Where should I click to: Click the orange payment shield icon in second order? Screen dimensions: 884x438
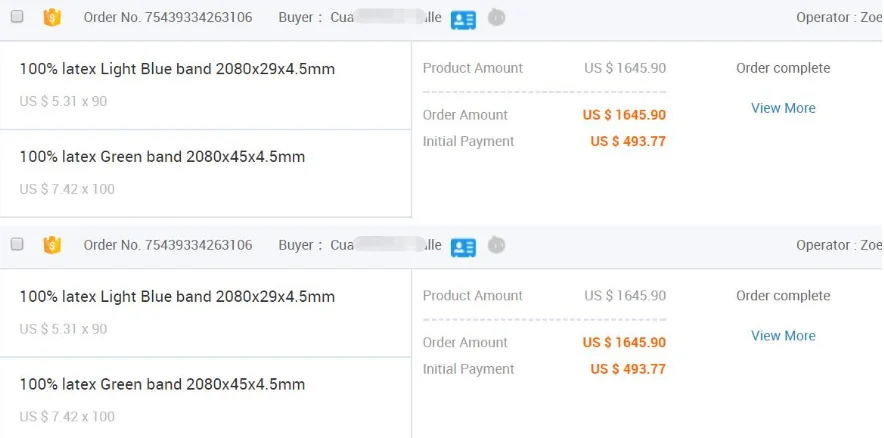pyautogui.click(x=52, y=245)
